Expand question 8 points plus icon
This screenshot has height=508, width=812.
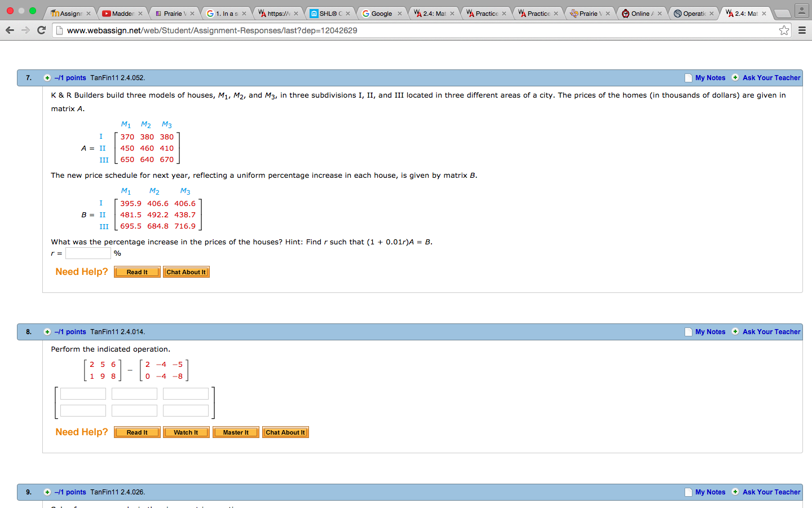(x=47, y=332)
